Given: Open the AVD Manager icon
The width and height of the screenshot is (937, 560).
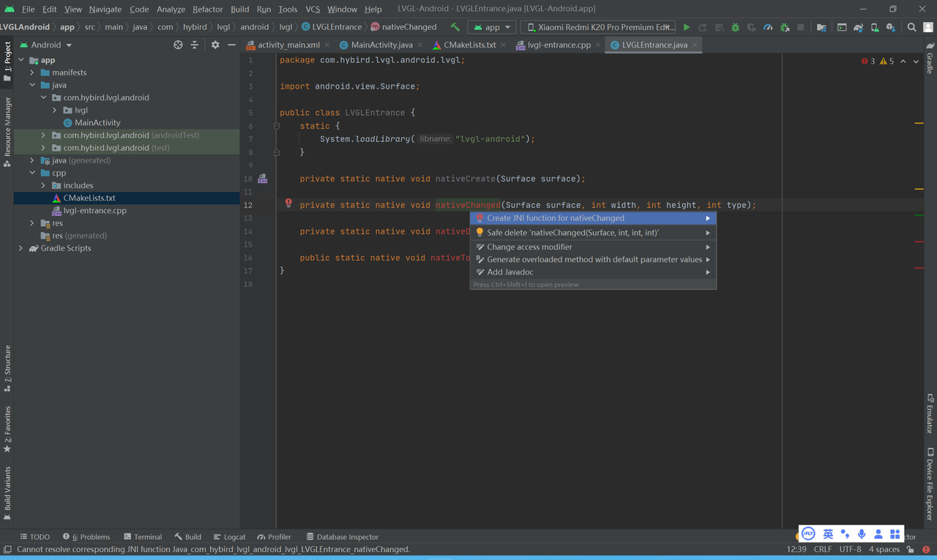Looking at the screenshot, I should coord(874,27).
